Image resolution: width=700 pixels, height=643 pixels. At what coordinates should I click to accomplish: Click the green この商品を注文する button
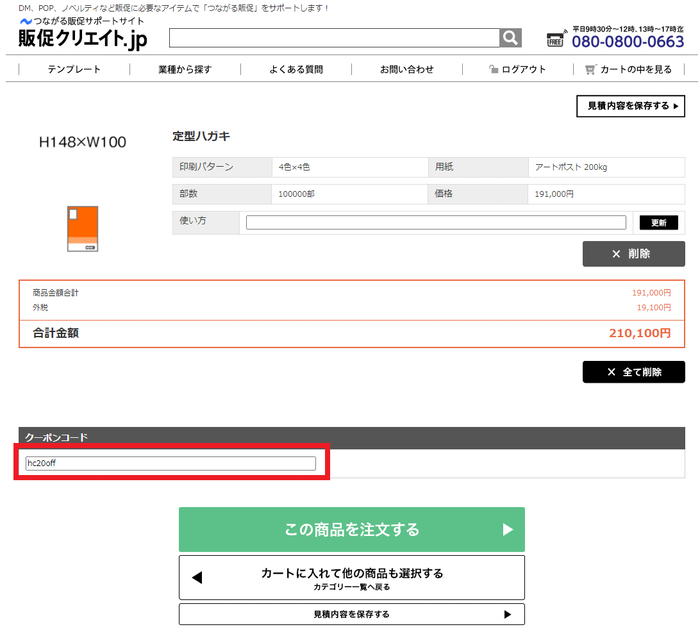click(x=352, y=530)
